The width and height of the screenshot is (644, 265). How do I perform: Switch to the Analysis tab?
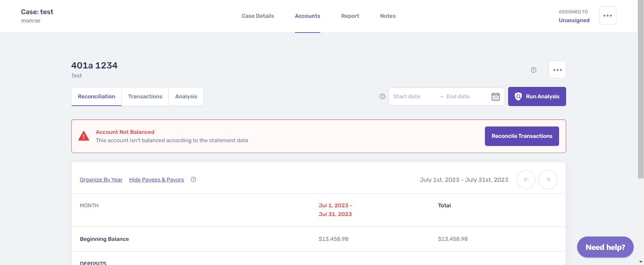[x=186, y=96]
